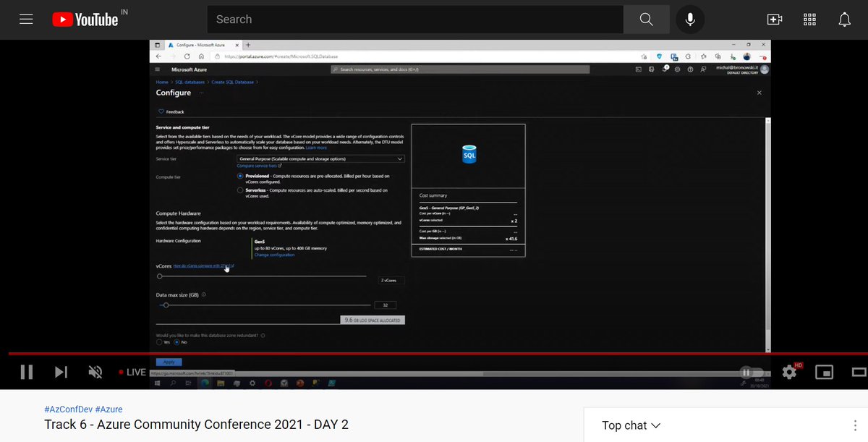Skip to the next video

61,372
